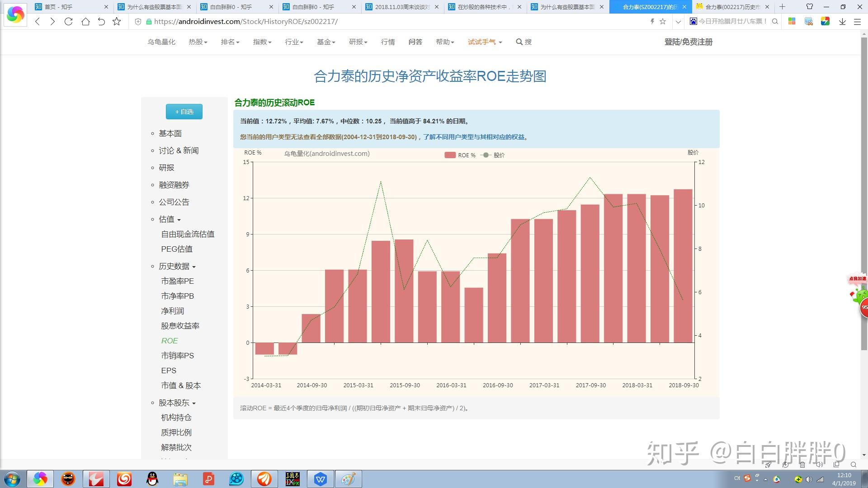
Task: Switch to the 合力泰(002217)历史 tab
Action: (732, 7)
